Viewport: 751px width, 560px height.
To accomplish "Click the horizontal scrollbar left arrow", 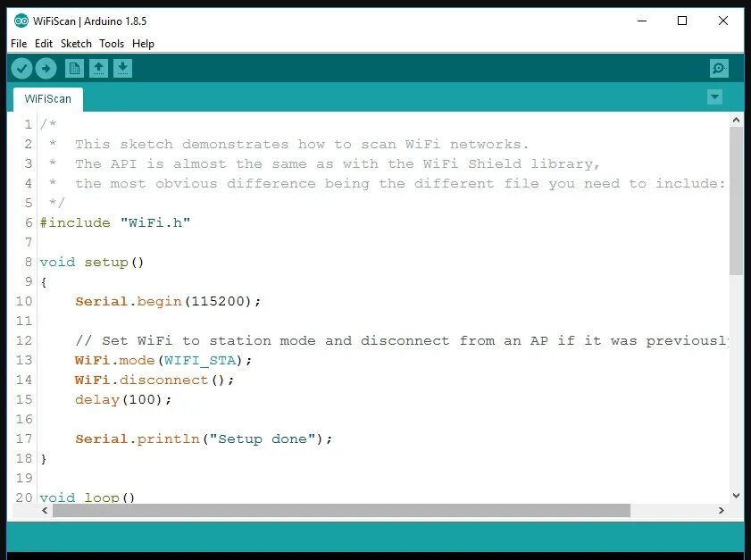I will point(45,511).
